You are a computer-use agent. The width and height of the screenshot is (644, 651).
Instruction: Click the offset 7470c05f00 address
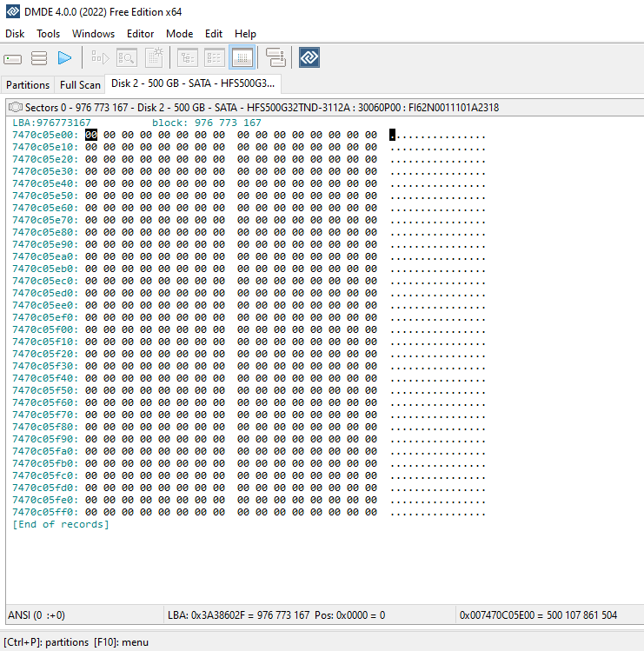coord(45,329)
